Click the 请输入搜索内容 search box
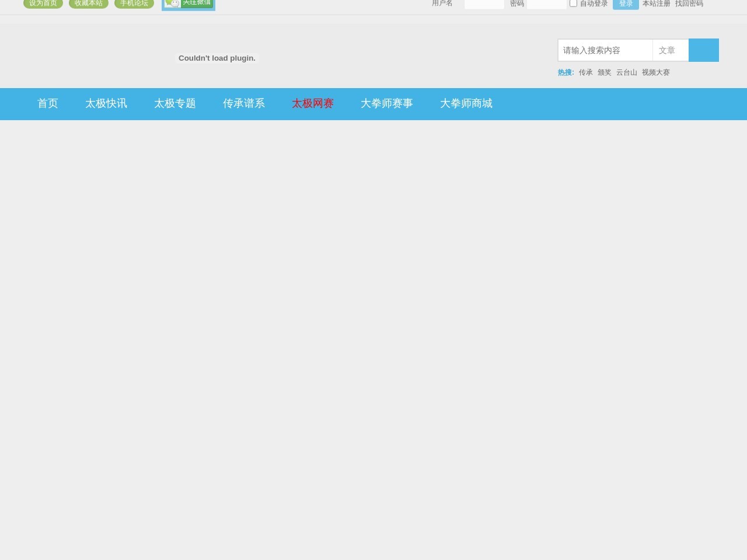747x560 pixels. pos(605,51)
